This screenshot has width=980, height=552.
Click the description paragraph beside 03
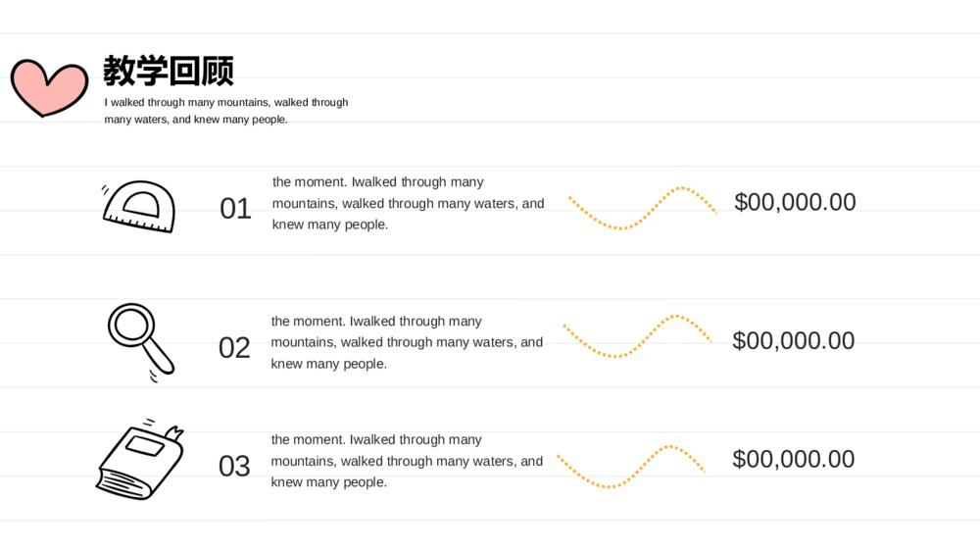tap(407, 461)
